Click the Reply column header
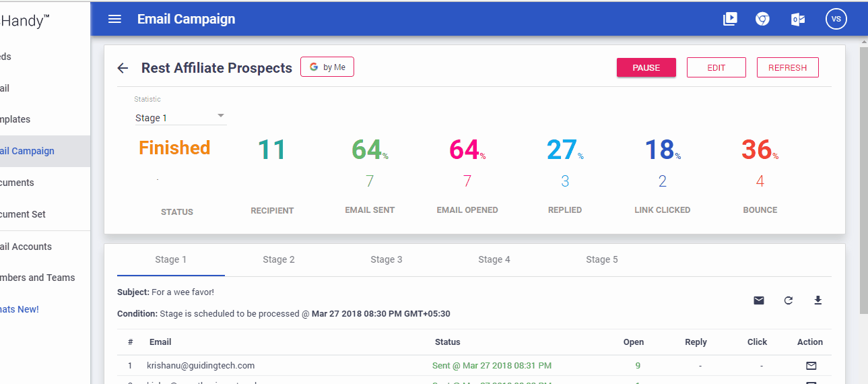Image resolution: width=868 pixels, height=384 pixels. [x=696, y=342]
